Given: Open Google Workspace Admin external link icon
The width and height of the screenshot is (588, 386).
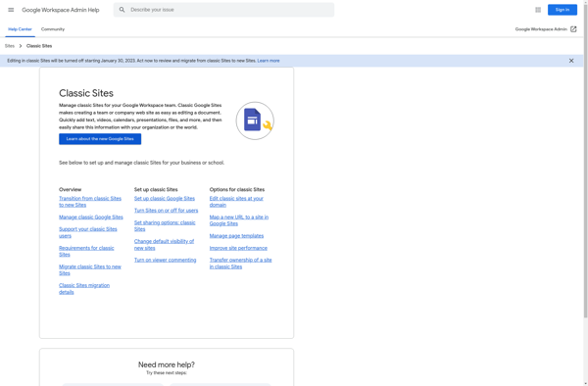Looking at the screenshot, I should [573, 29].
